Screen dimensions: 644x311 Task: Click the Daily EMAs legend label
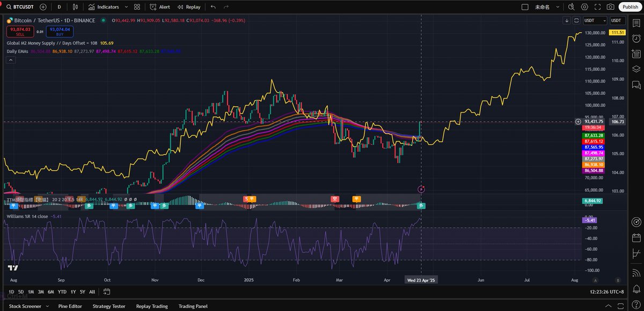(x=18, y=51)
